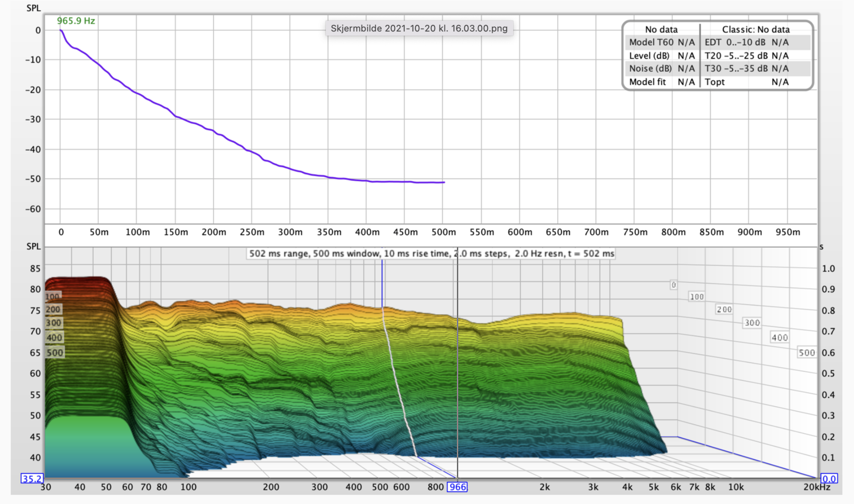Click the 950m tick on decay time axis
Viewport: 854px width, 504px height.
pos(788,232)
